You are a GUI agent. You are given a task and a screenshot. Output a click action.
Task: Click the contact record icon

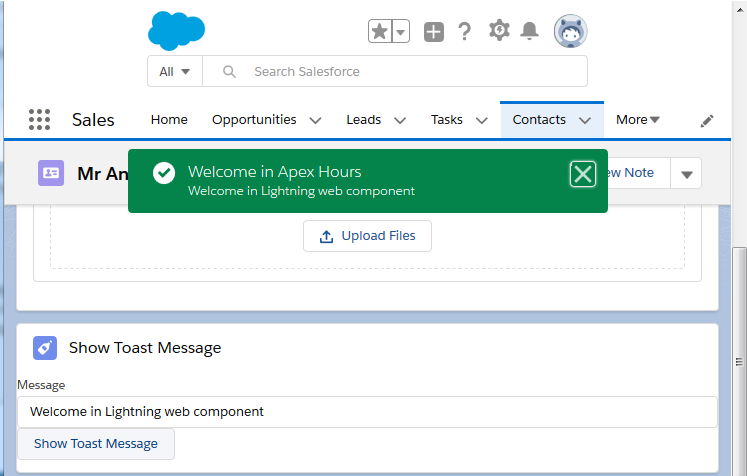[51, 173]
